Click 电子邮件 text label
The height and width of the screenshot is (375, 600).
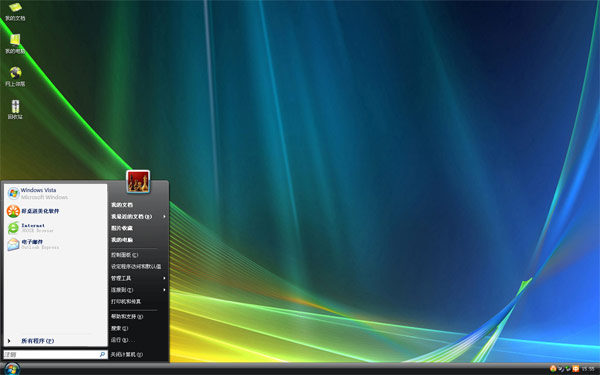click(32, 242)
